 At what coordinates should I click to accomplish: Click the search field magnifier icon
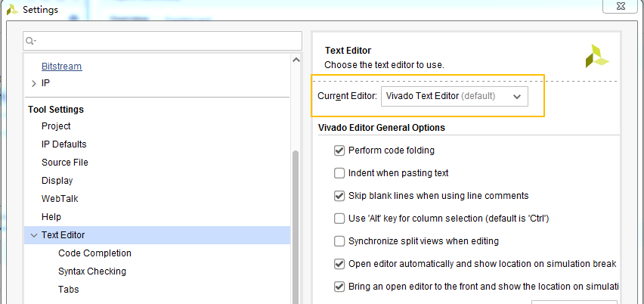click(31, 41)
